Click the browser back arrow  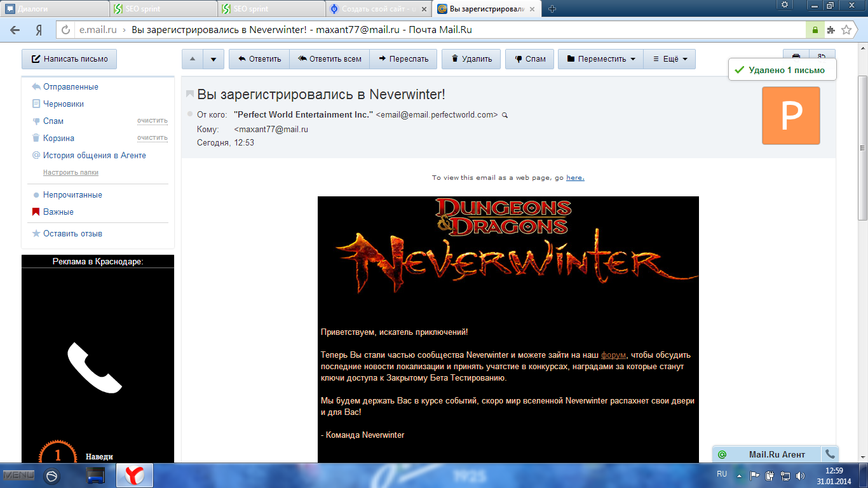pos(15,30)
